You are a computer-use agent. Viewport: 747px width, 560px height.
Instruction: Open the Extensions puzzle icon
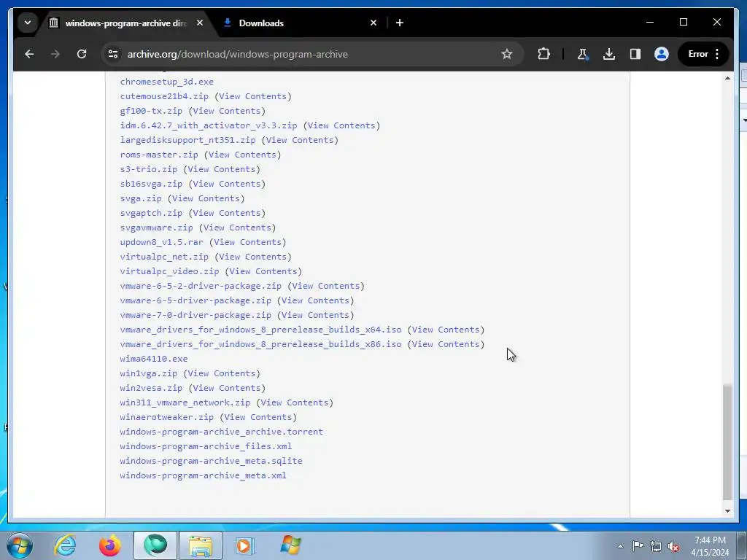point(543,54)
